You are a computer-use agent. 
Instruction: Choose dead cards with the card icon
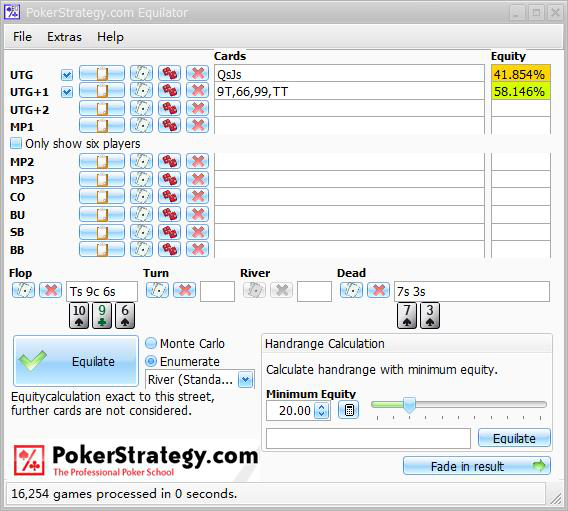pyautogui.click(x=351, y=290)
